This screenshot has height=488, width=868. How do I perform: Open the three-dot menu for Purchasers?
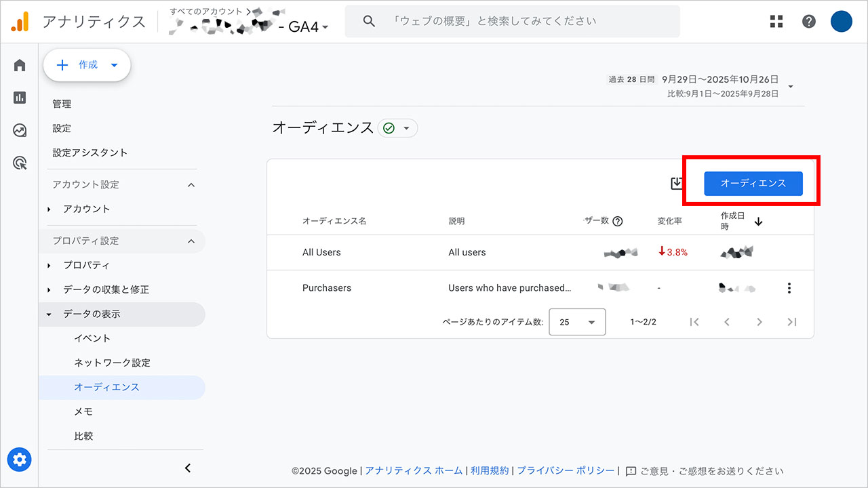click(x=789, y=288)
